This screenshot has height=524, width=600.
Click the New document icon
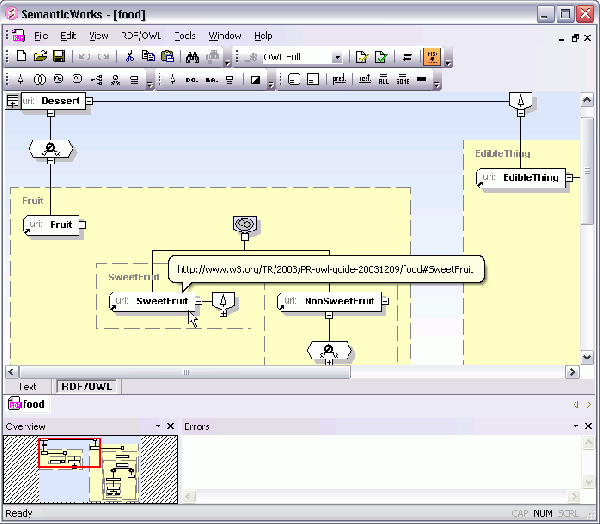(x=21, y=58)
